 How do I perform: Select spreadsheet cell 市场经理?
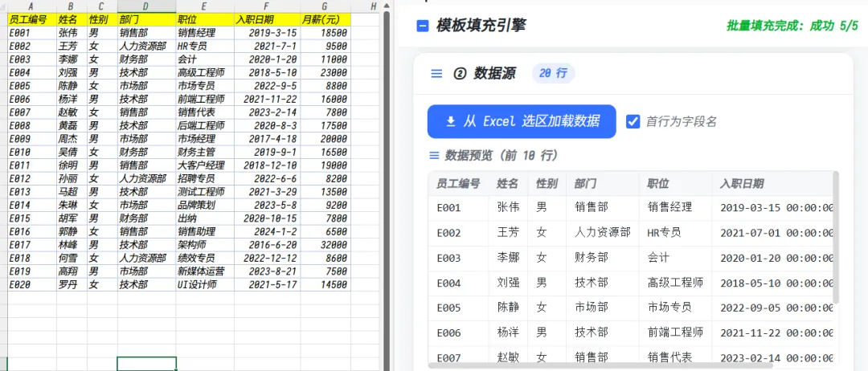(205, 139)
